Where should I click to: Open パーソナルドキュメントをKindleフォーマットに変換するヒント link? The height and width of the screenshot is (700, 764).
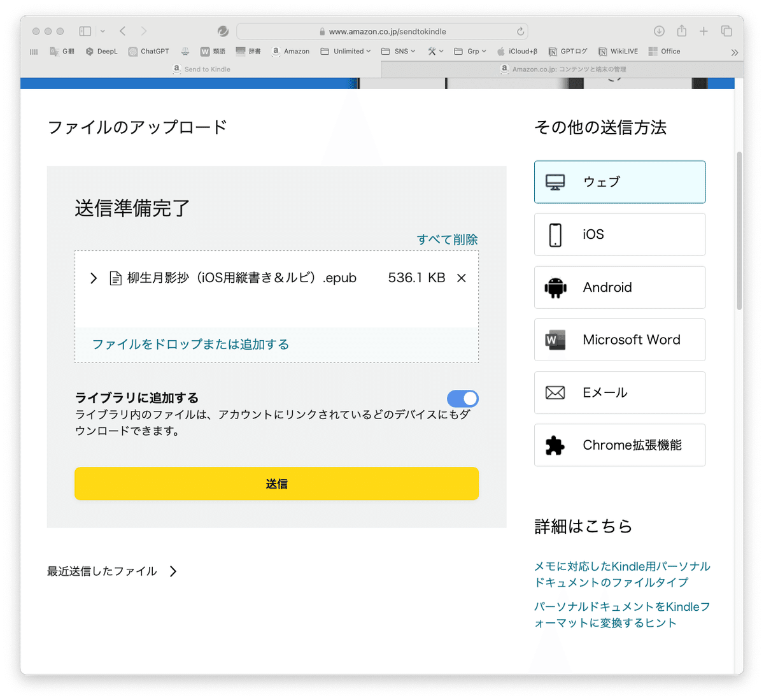(x=622, y=615)
